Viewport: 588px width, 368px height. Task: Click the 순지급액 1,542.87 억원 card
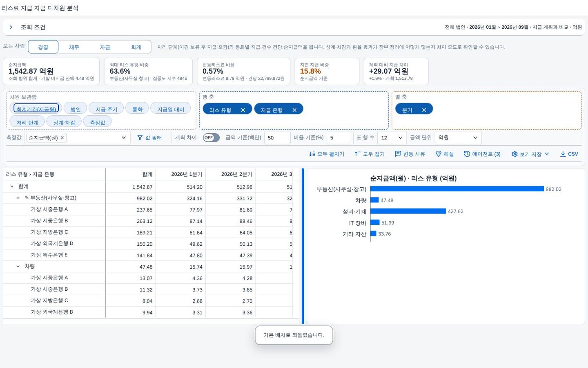coord(51,72)
